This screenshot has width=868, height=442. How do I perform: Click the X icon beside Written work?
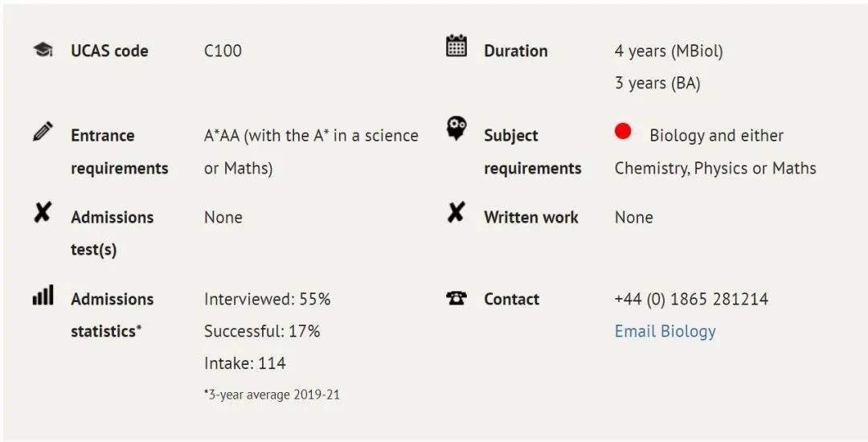point(456,212)
